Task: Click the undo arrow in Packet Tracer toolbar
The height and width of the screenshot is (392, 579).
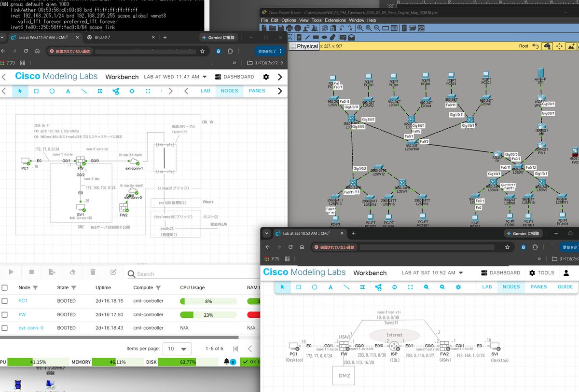Action: [x=342, y=28]
